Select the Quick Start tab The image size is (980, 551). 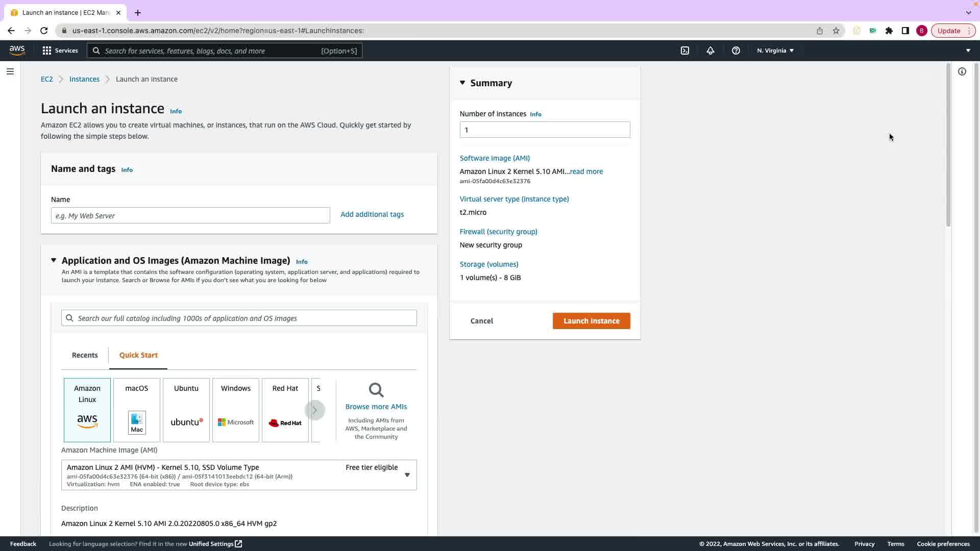[138, 355]
